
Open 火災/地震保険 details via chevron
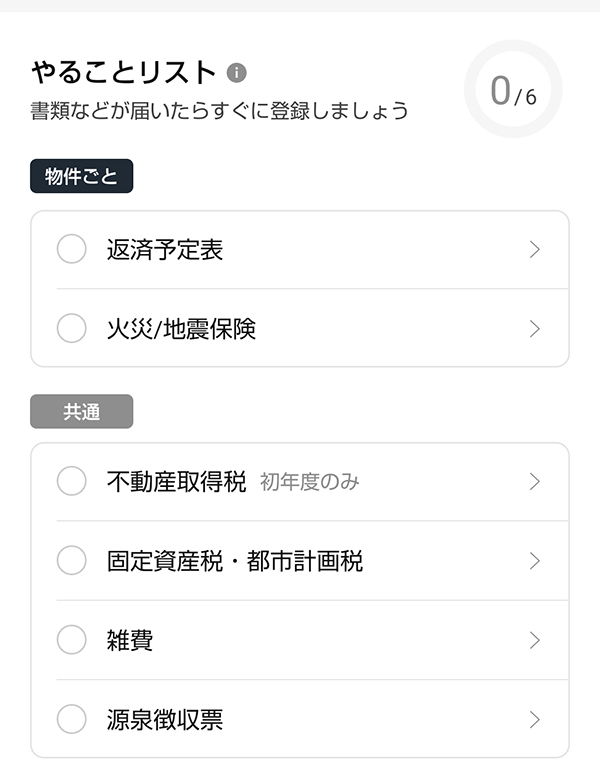tap(534, 328)
